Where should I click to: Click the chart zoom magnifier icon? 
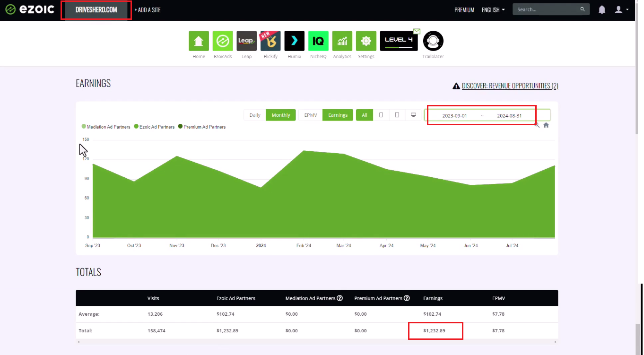click(x=537, y=125)
